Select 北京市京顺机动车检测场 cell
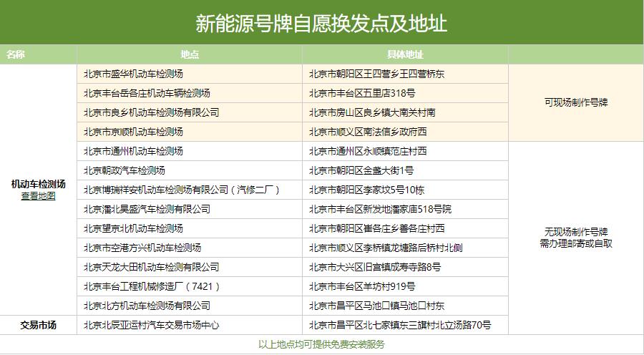644x355 pixels. point(190,132)
